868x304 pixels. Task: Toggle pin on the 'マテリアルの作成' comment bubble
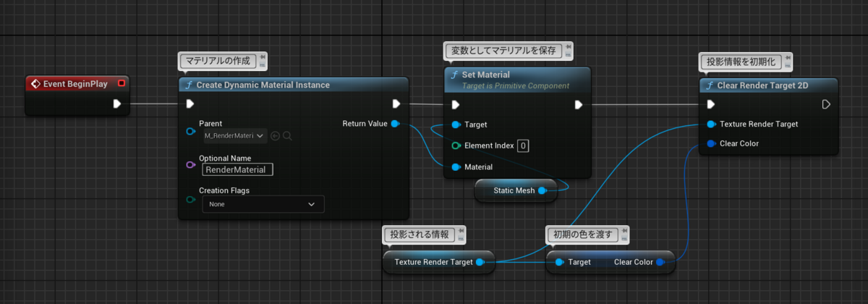click(x=262, y=57)
